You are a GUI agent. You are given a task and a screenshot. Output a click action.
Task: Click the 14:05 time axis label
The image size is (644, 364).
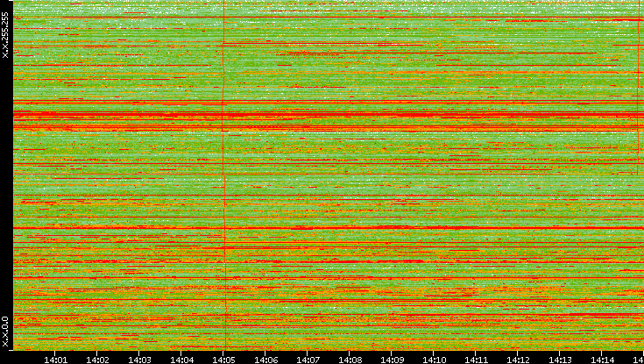[223, 360]
